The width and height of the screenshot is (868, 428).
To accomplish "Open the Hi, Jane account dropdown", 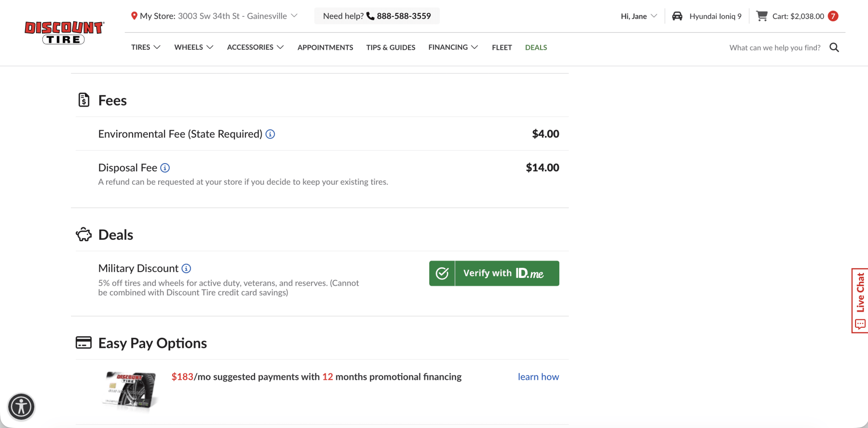I will point(637,15).
